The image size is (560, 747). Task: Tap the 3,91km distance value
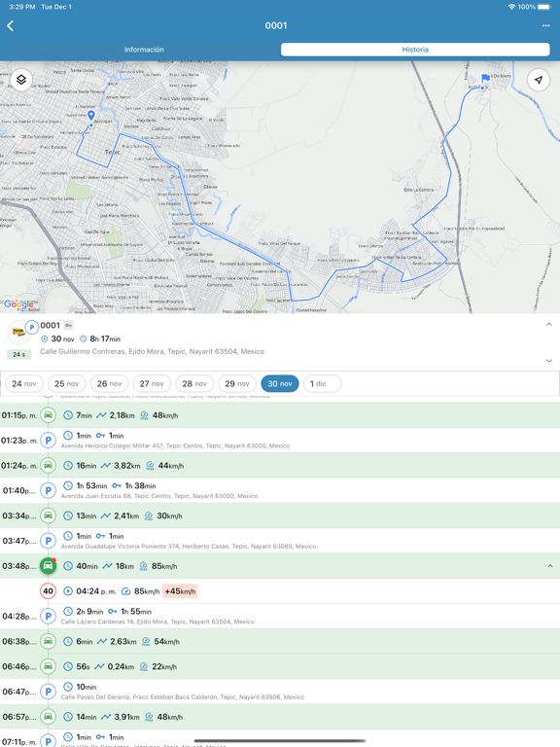[126, 717]
